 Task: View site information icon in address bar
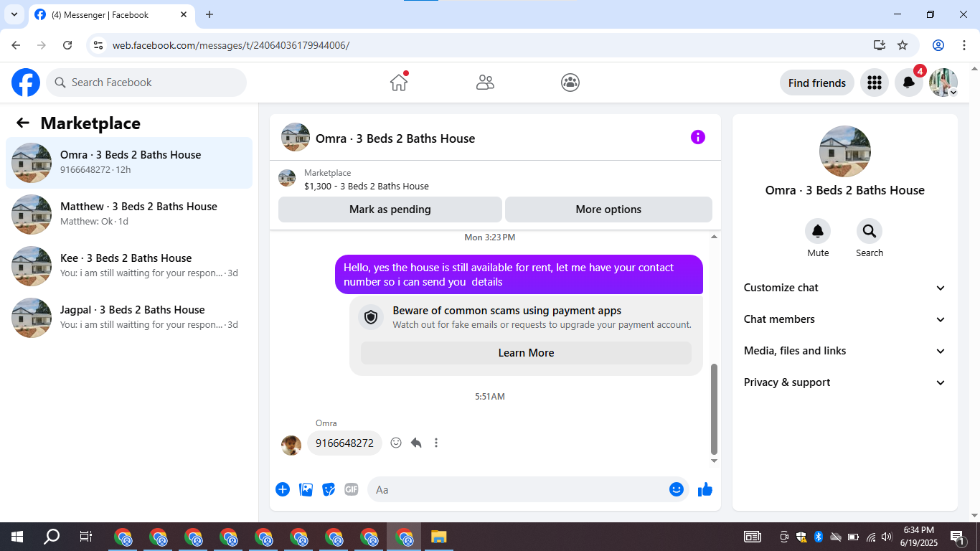click(x=99, y=45)
